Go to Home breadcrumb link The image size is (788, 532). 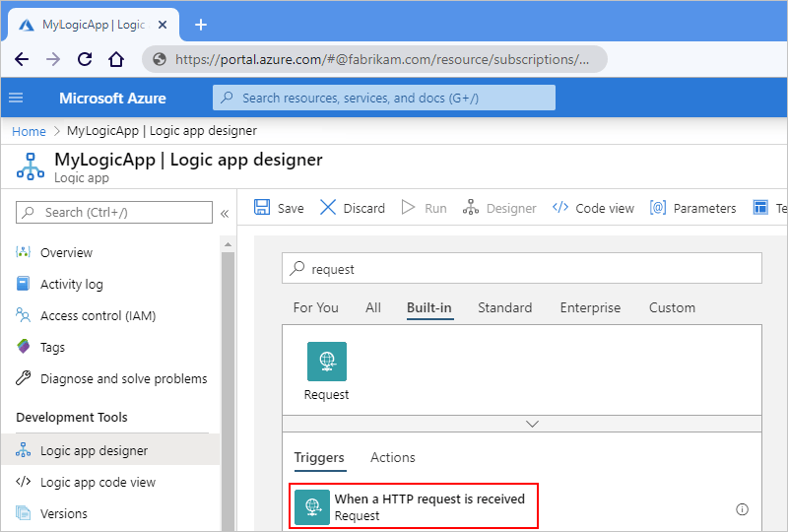click(29, 131)
